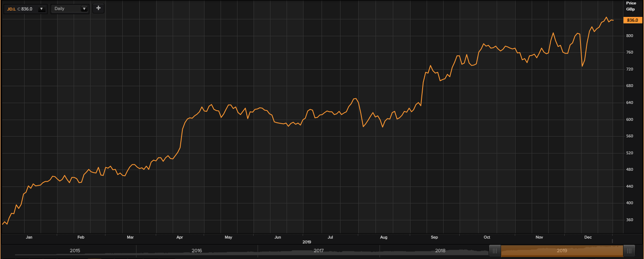Click the 680 price axis value
644x259 pixels.
click(630, 86)
